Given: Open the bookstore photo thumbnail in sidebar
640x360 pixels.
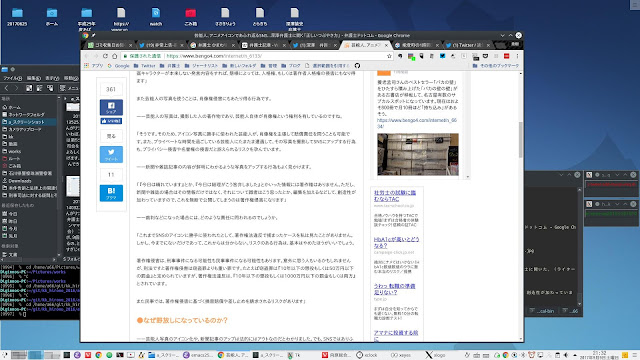Looking at the screenshot, I should pos(418,154).
